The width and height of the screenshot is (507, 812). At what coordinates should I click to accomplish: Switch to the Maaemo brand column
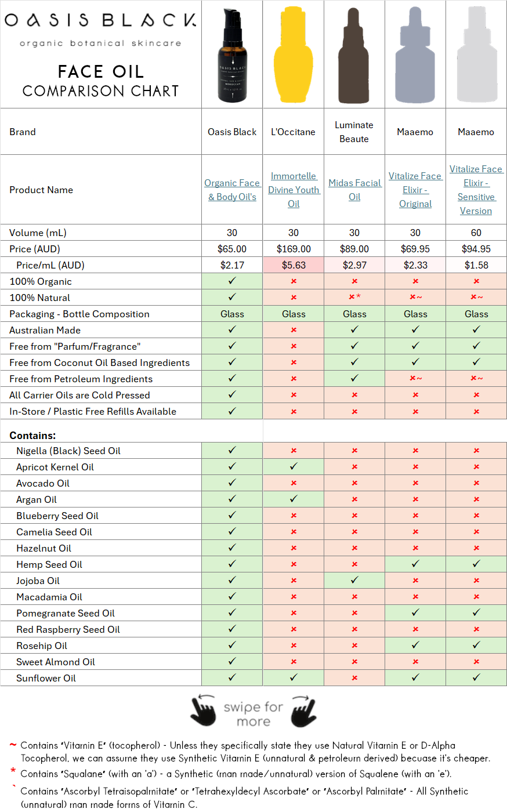click(x=415, y=132)
